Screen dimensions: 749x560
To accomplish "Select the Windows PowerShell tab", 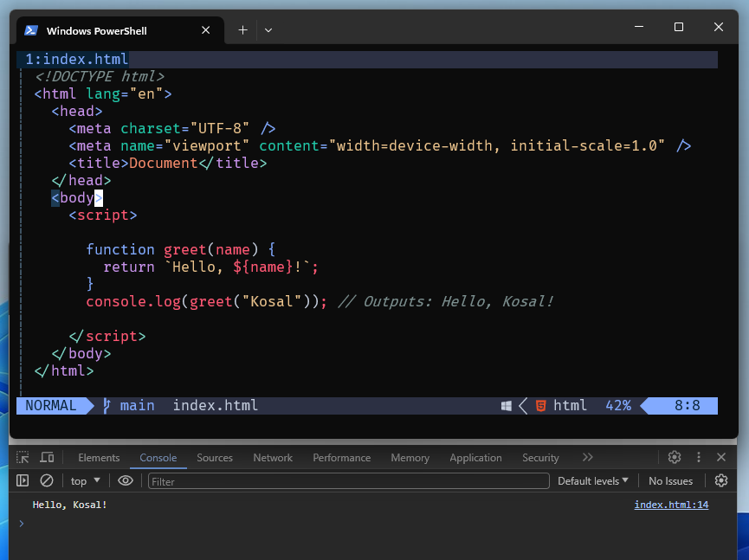I will (x=120, y=30).
